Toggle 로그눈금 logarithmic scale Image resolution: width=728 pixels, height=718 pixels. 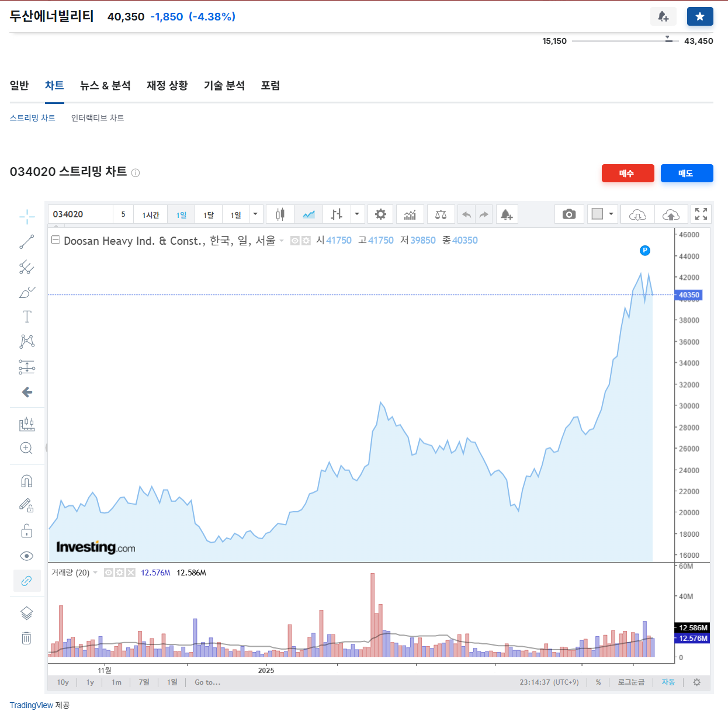pyautogui.click(x=630, y=682)
